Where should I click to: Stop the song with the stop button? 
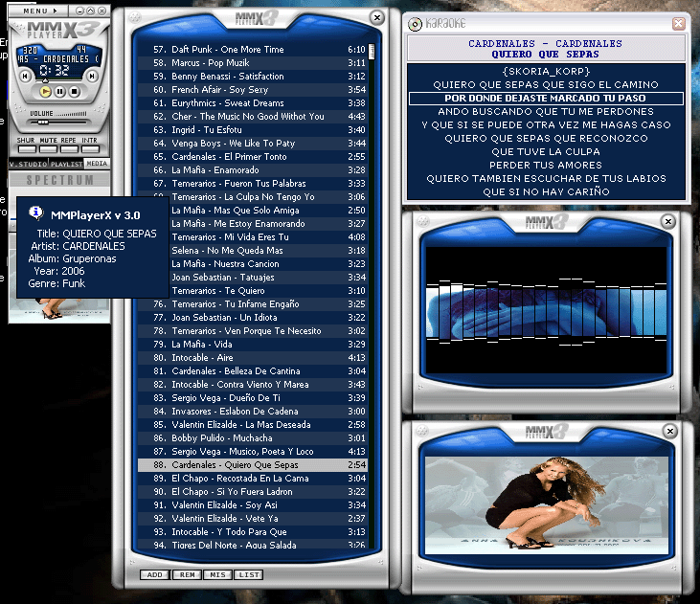pyautogui.click(x=74, y=91)
